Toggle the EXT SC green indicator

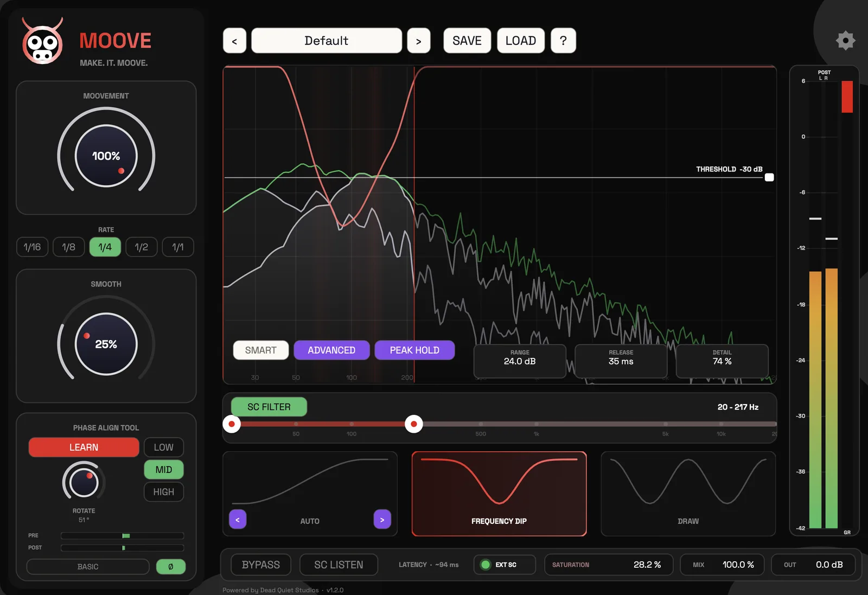coord(486,565)
